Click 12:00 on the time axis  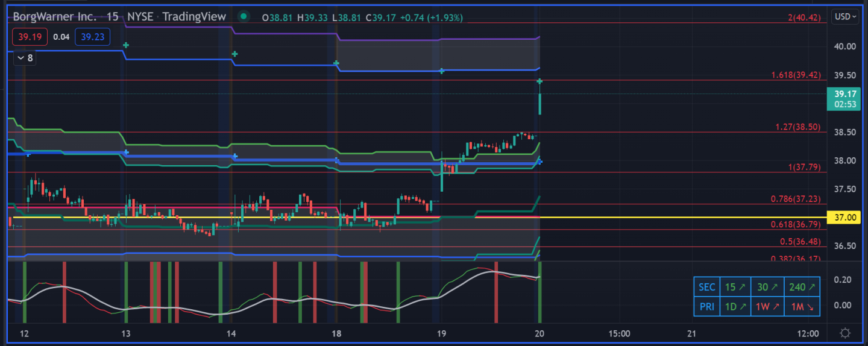click(x=808, y=333)
